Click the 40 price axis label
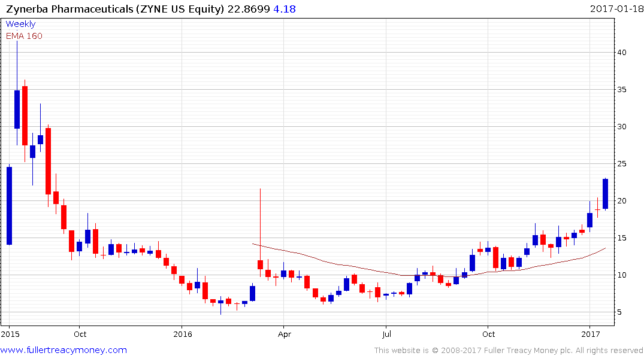This screenshot has height=359, width=644. tap(621, 53)
